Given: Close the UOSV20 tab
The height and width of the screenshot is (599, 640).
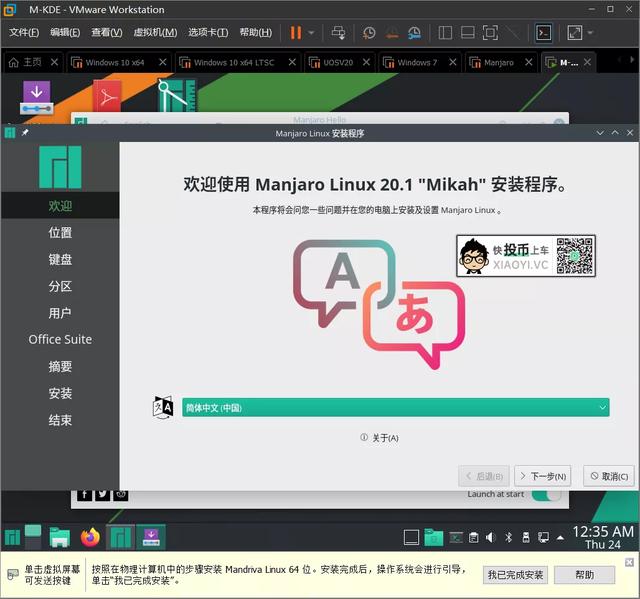Looking at the screenshot, I should tap(366, 62).
